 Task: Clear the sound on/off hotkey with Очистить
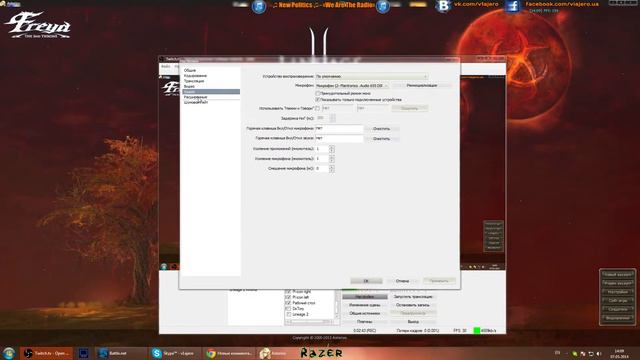tap(382, 138)
